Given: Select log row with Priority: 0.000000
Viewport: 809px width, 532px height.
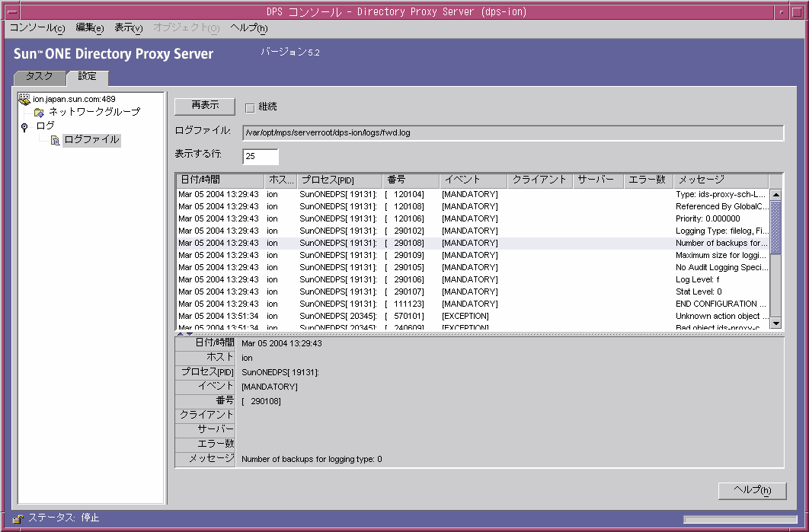Looking at the screenshot, I should click(472, 218).
